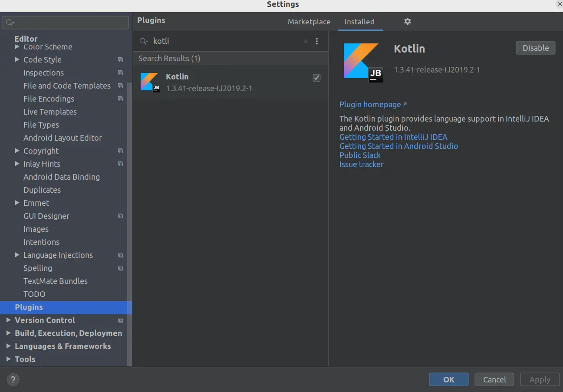Click the plugins settings gear icon
This screenshot has height=392, width=563.
click(x=407, y=21)
